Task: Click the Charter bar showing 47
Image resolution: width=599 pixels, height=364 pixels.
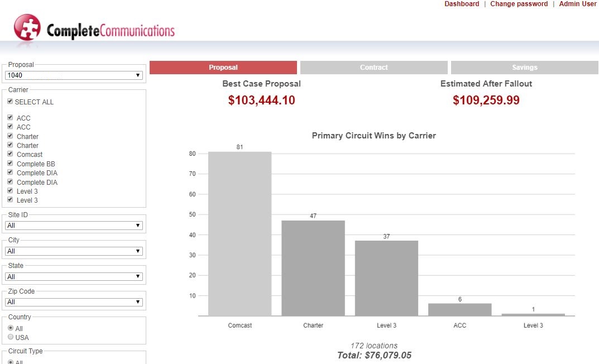Action: [x=313, y=268]
